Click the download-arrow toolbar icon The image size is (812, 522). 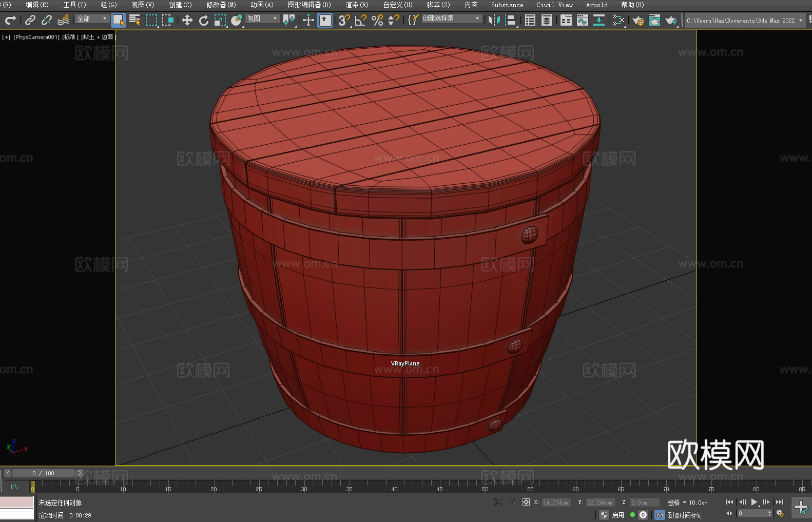(x=599, y=20)
